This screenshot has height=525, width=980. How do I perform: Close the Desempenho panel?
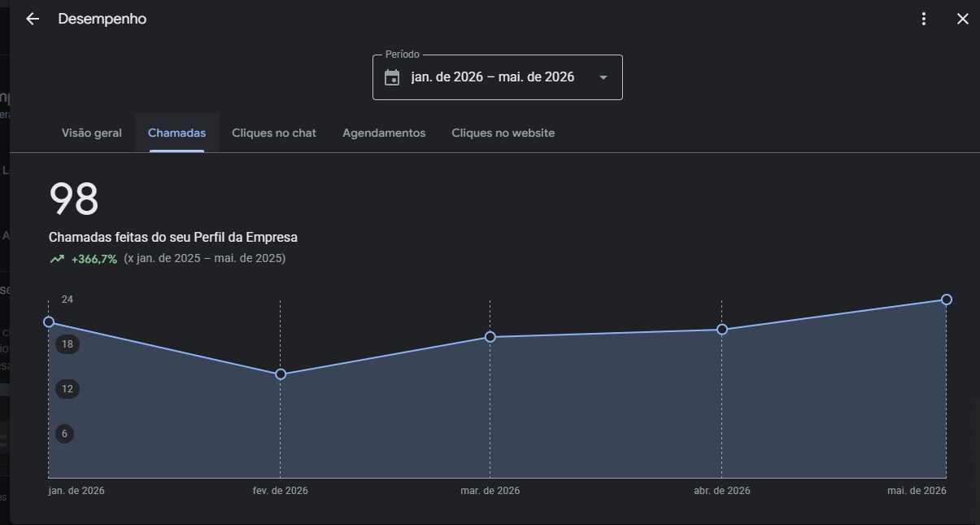coord(963,19)
